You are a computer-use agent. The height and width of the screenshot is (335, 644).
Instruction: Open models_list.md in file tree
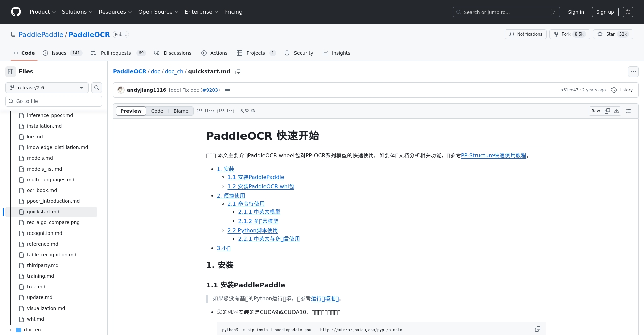(44, 169)
